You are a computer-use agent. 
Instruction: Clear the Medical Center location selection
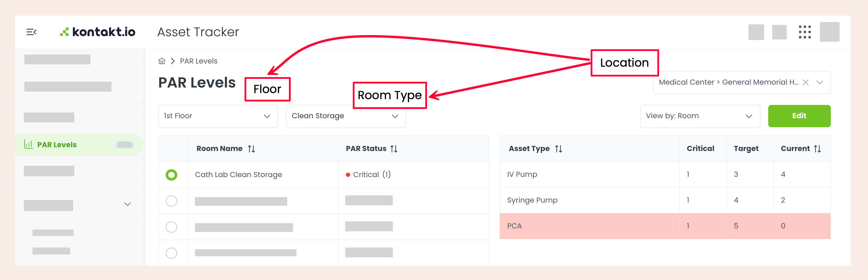point(806,82)
